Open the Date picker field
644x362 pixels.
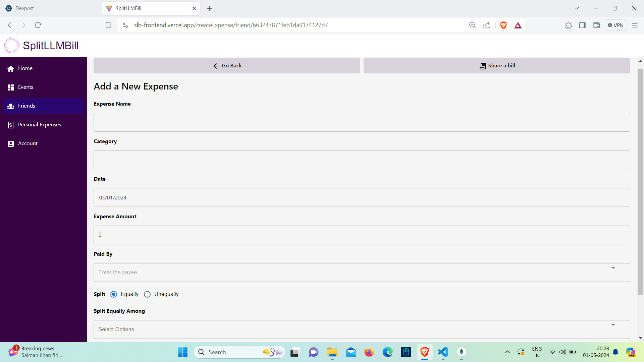click(x=362, y=197)
